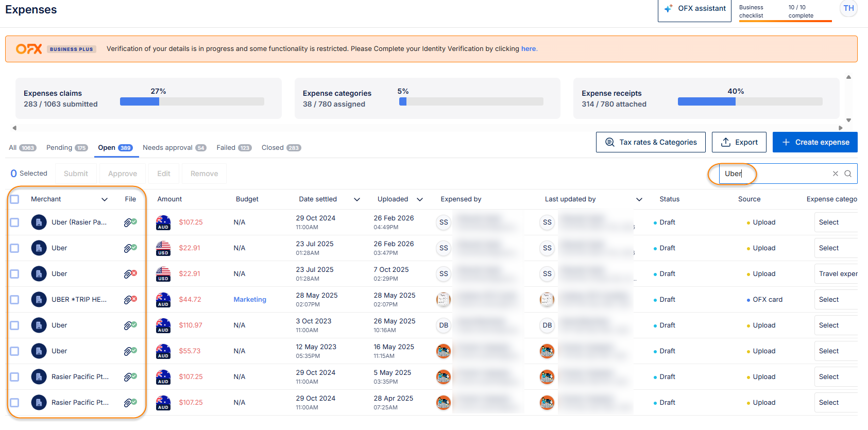Launch the OFX assistant
Viewport: 868px width, 430px height.
[x=694, y=9]
